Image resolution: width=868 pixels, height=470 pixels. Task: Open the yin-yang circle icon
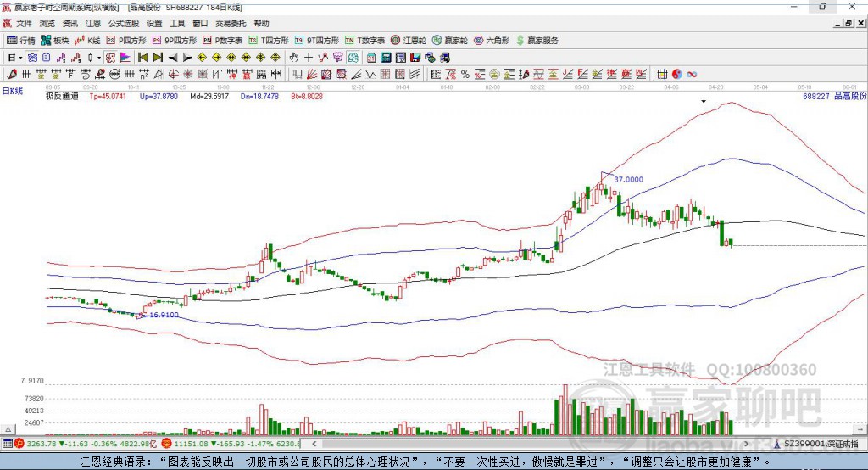(x=677, y=75)
